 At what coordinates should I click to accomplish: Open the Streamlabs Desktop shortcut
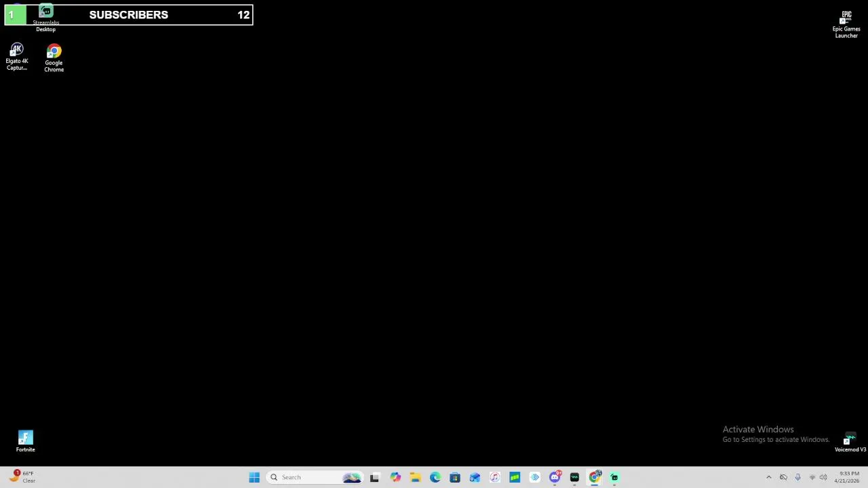pyautogui.click(x=45, y=18)
